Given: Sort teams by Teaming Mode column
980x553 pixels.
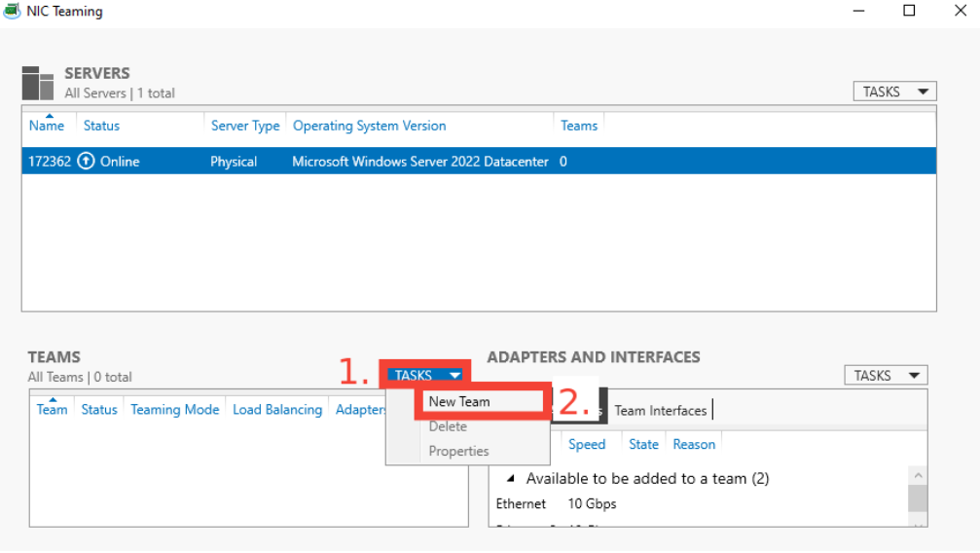Looking at the screenshot, I should [175, 410].
